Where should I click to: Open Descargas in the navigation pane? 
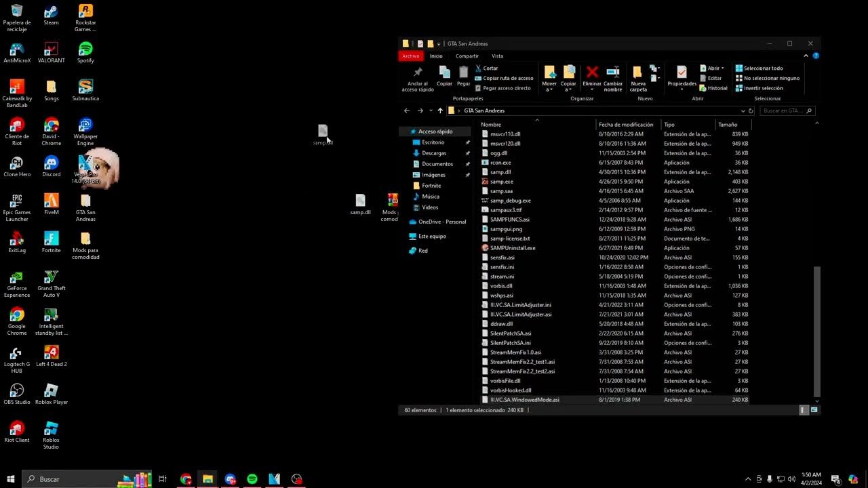pyautogui.click(x=434, y=153)
